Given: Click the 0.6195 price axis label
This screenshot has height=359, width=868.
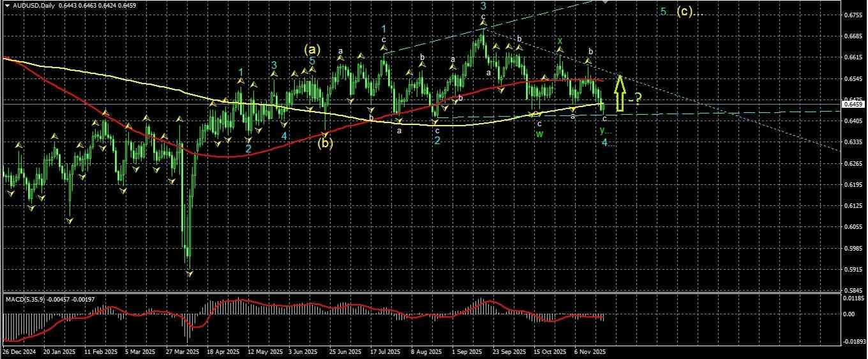Looking at the screenshot, I should tap(853, 184).
